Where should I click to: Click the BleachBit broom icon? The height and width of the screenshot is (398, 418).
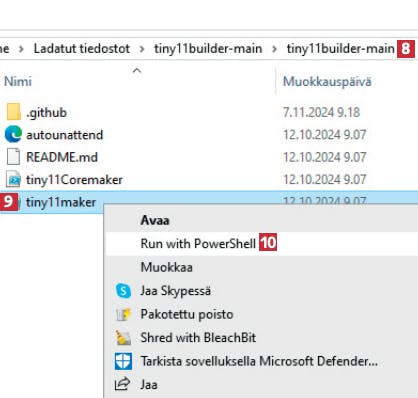coord(123,338)
